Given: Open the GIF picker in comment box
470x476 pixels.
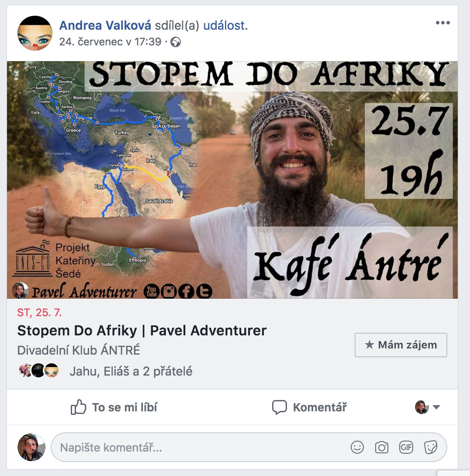Looking at the screenshot, I should 406,447.
